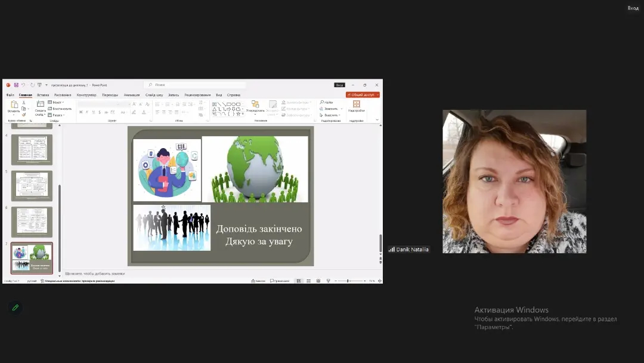The image size is (644, 363).
Task: Expand the Макет layout dropdown
Action: tap(58, 102)
